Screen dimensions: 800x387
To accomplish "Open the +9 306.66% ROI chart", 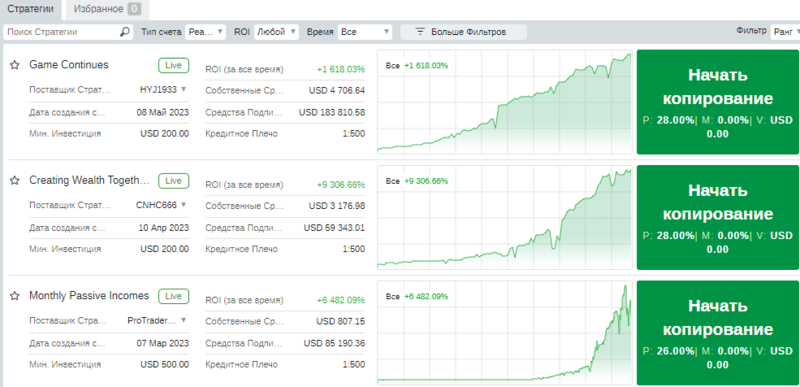I will tap(505, 217).
